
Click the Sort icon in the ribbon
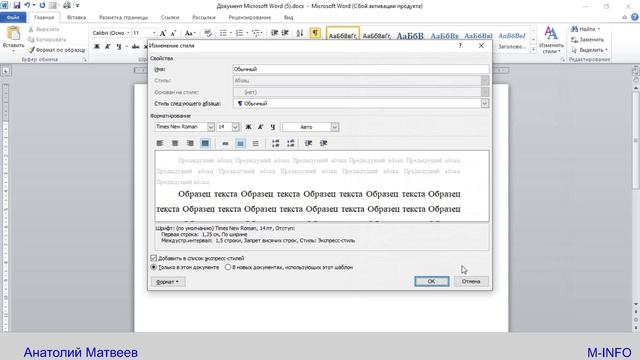click(x=300, y=33)
